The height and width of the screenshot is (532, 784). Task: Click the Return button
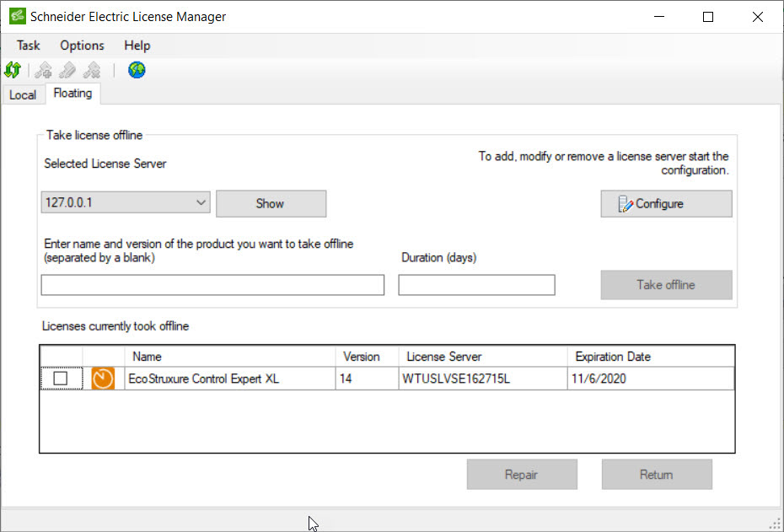(657, 475)
